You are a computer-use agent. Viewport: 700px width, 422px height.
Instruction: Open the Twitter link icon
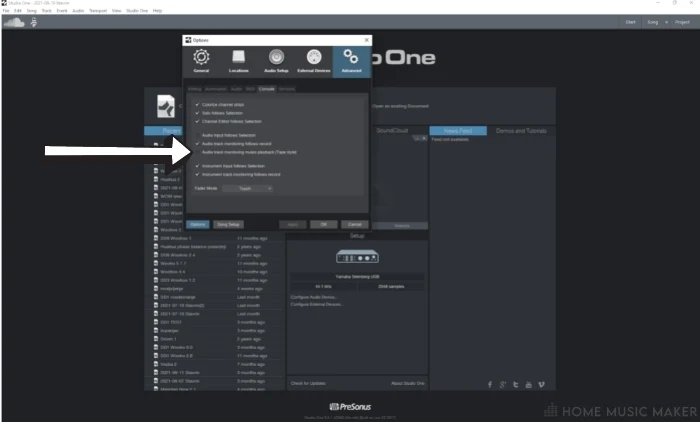516,384
